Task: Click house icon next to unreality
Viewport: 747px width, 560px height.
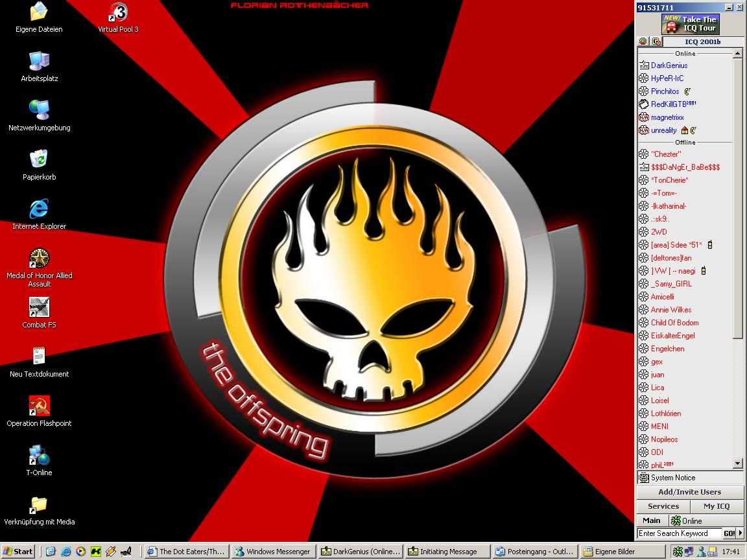Action: pyautogui.click(x=685, y=130)
